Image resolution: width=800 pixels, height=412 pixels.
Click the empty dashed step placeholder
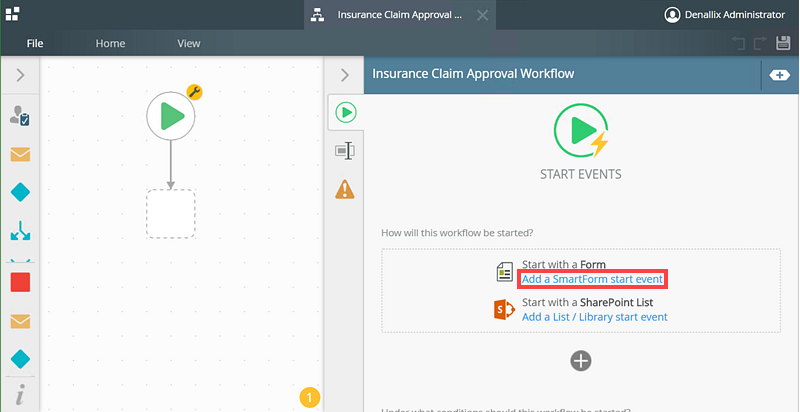click(x=171, y=214)
